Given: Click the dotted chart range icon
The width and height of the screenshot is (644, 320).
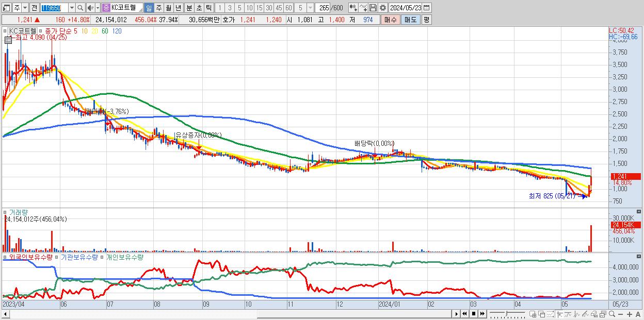Looking at the screenshot, I should click(550, 314).
